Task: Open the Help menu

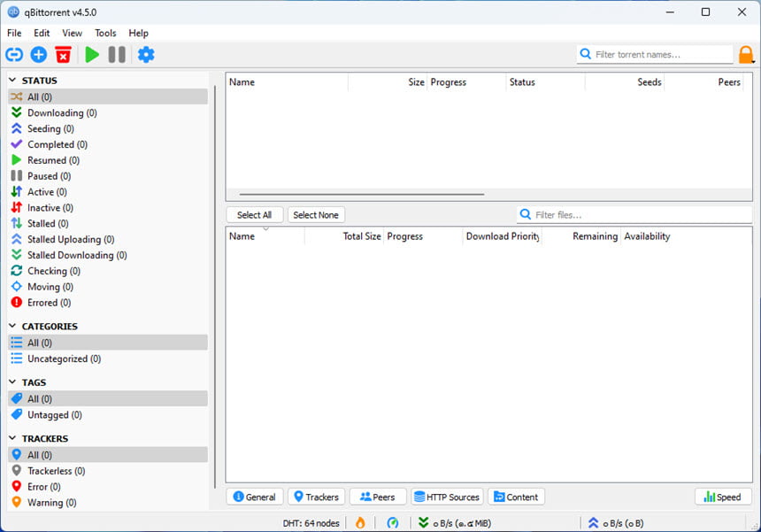Action: tap(138, 33)
